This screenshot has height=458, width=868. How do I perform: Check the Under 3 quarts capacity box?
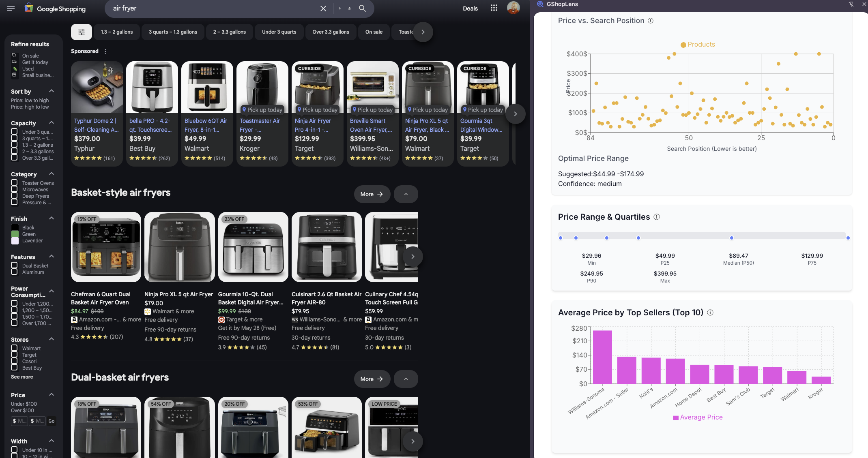[x=14, y=132]
